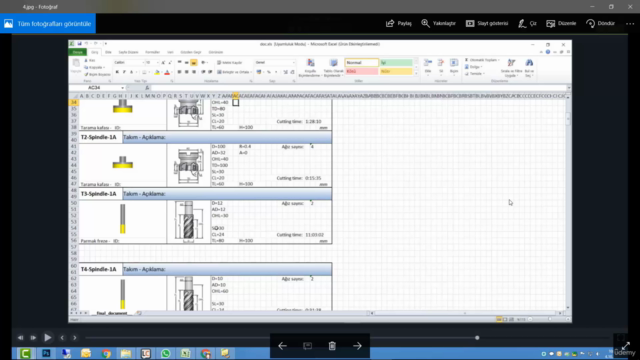Open Paylaş share option in Photos
Image resolution: width=640 pixels, height=360 pixels.
coord(399,23)
